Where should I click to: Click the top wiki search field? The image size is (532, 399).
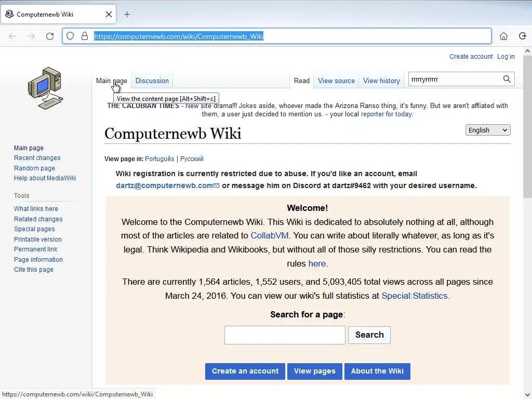point(455,79)
